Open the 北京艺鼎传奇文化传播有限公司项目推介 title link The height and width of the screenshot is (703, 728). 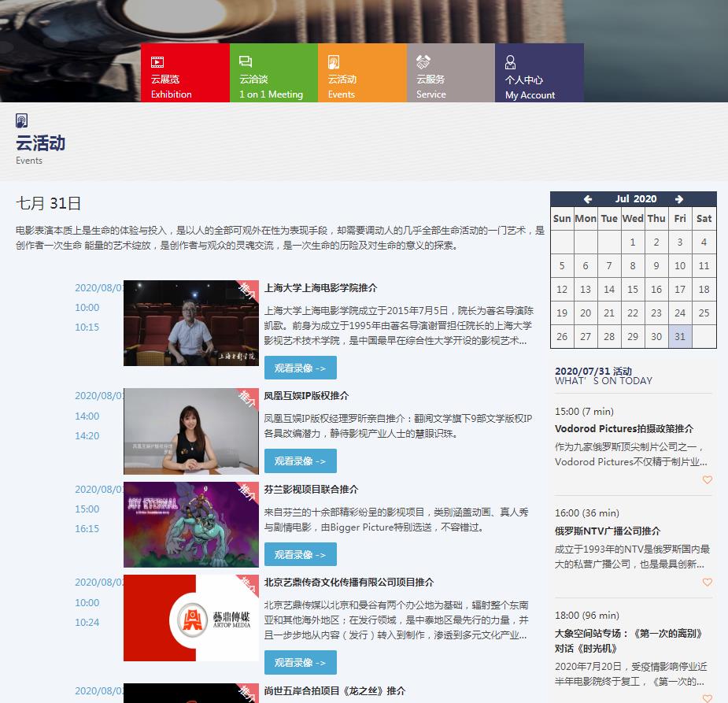coord(349,583)
